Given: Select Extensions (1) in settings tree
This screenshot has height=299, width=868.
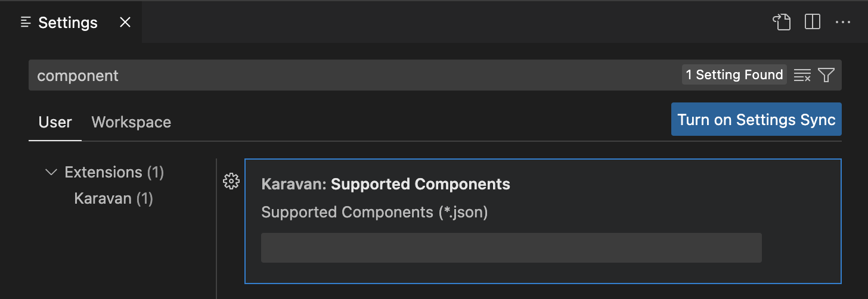Looking at the screenshot, I should click(x=114, y=173).
